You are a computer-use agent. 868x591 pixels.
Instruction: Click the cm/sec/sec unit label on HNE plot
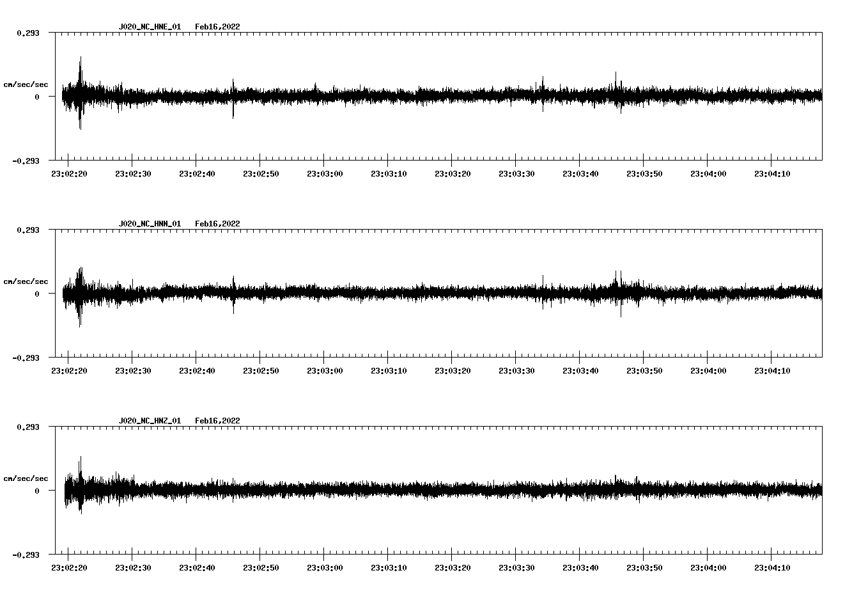pyautogui.click(x=26, y=85)
